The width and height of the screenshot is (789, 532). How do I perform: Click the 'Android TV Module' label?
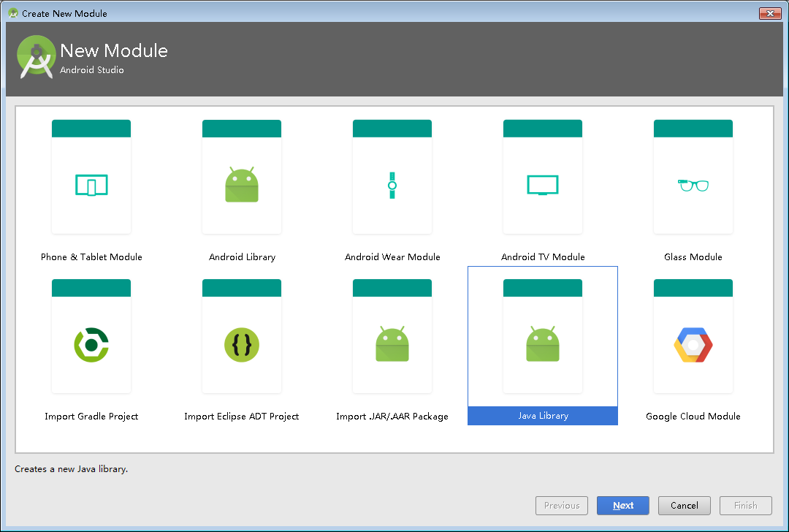(542, 256)
